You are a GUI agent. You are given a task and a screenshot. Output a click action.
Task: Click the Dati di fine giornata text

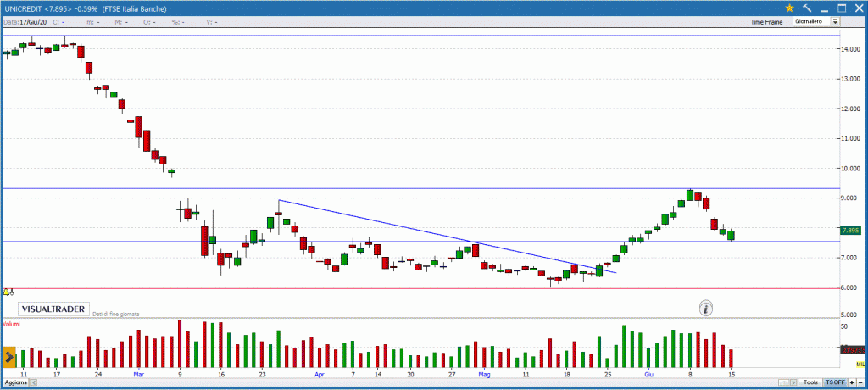click(115, 314)
